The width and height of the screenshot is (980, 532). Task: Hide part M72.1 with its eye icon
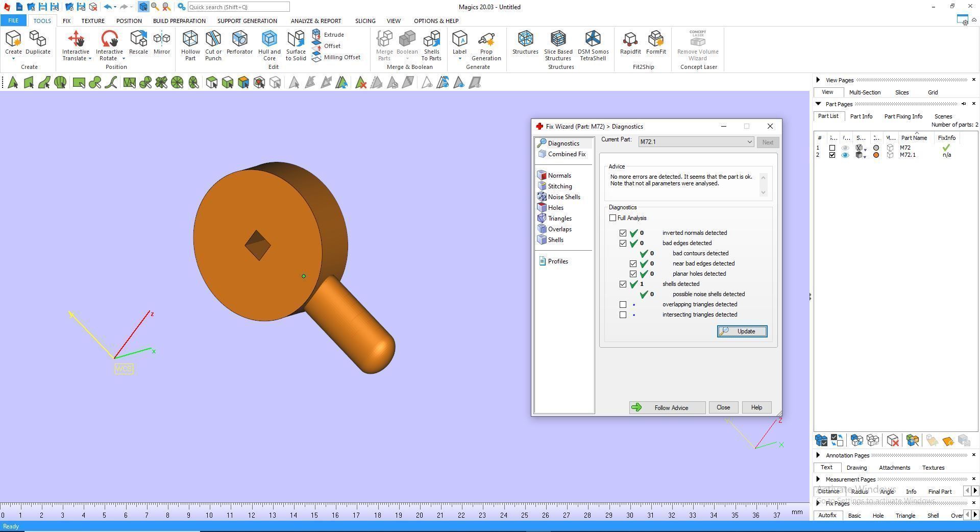[845, 155]
